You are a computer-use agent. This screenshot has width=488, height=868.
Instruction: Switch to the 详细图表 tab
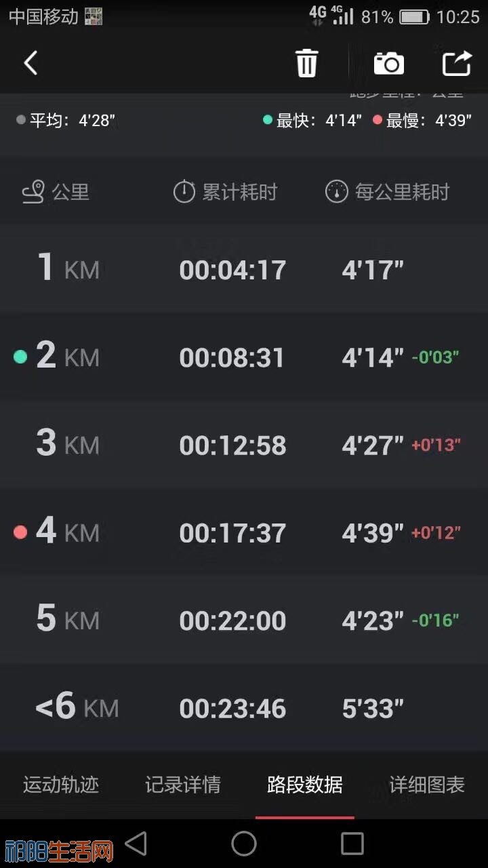click(427, 785)
